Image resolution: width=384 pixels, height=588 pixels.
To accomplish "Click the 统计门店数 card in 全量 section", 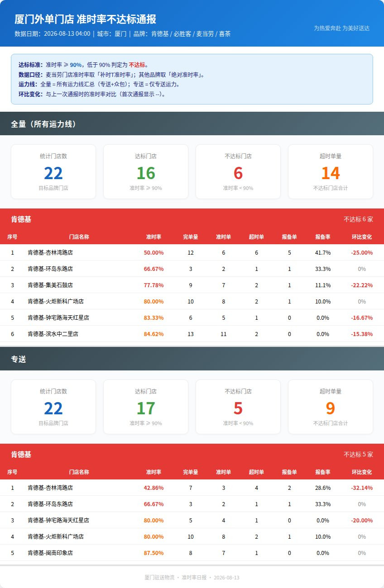I will point(53,171).
